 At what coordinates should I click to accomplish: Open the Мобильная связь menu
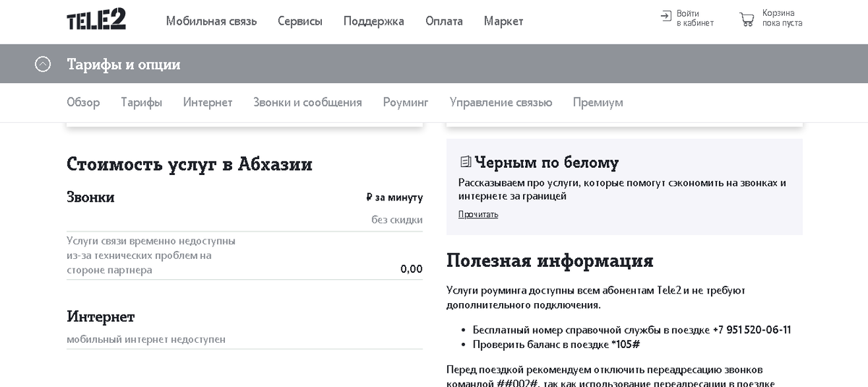coord(211,21)
